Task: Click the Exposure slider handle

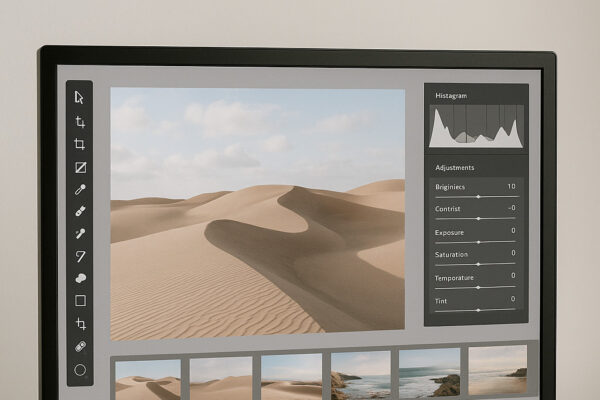Action: tap(478, 242)
